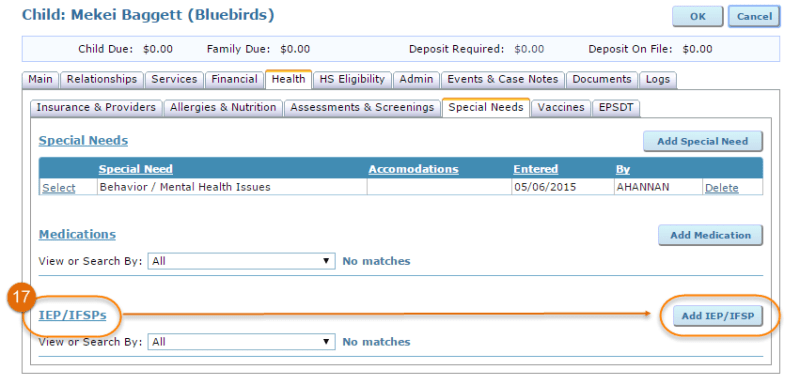Screen dimensions: 800x385
Task: Open the Services tab
Action: pos(174,80)
